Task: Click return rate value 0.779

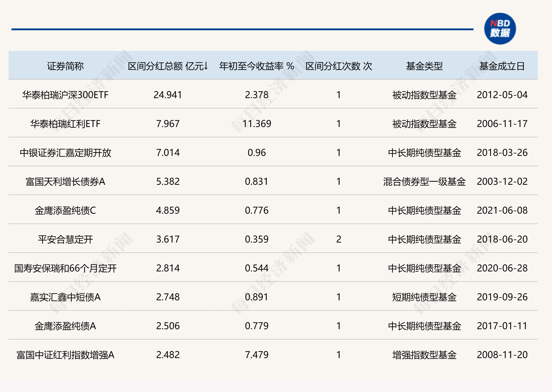Action: pos(257,326)
